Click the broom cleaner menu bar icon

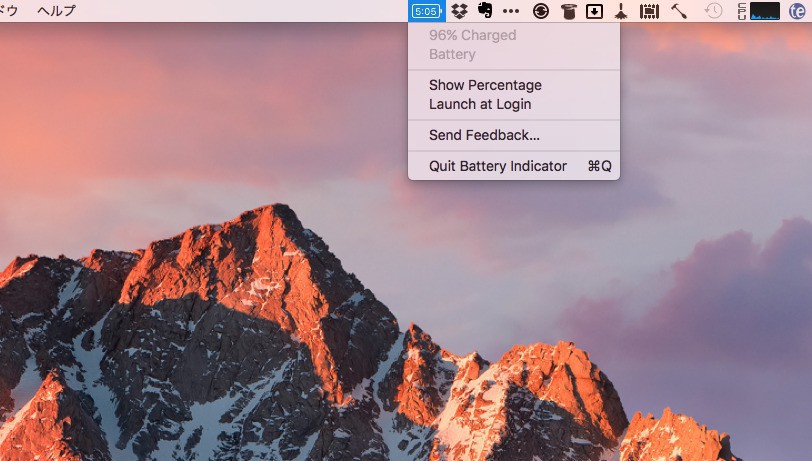point(621,11)
